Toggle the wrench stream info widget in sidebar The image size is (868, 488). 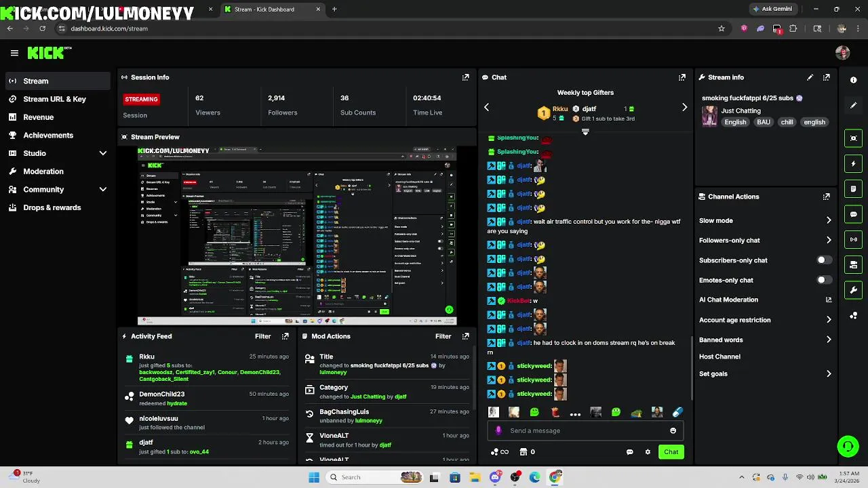click(x=853, y=290)
